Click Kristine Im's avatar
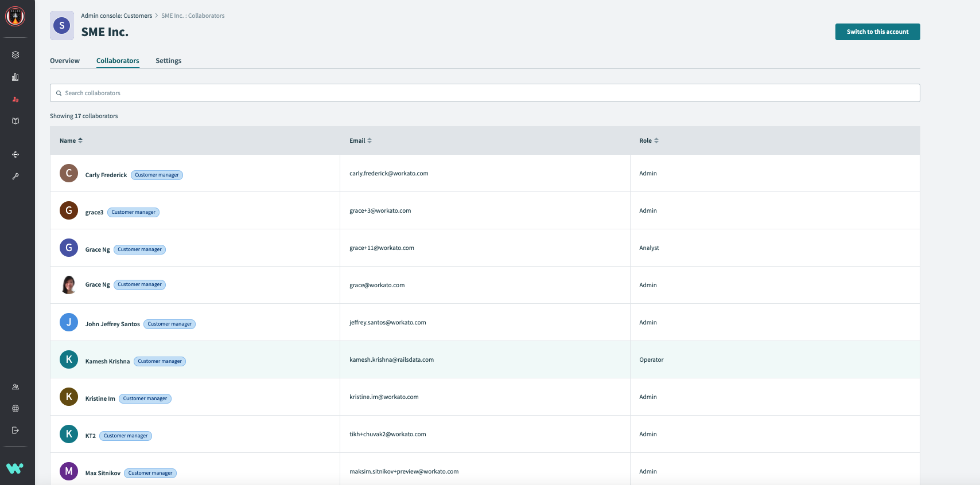 (x=69, y=397)
